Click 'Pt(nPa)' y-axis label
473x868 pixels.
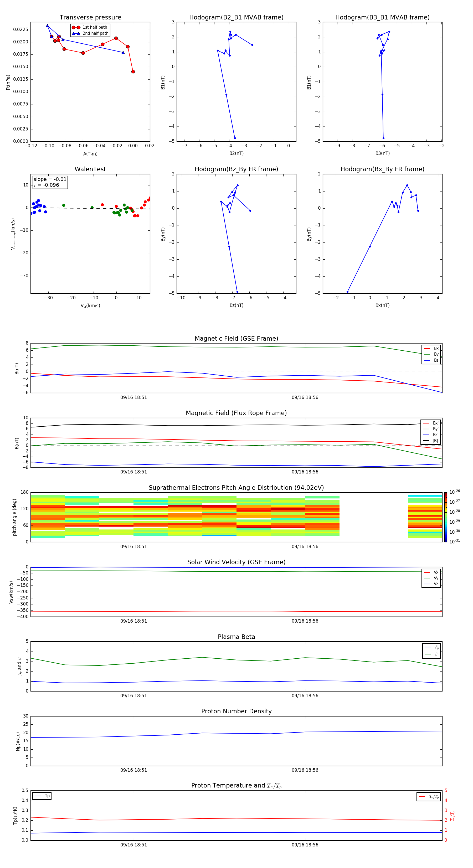(8, 82)
